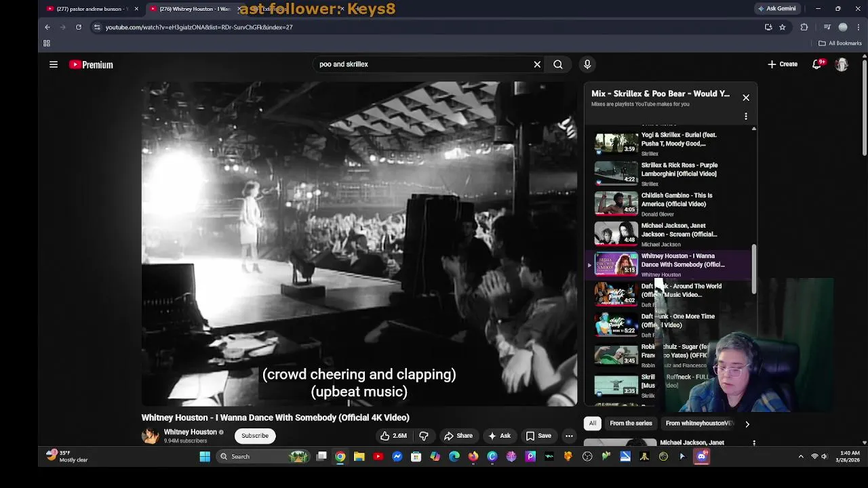Open the apps grid in bookmarks bar

(x=47, y=43)
